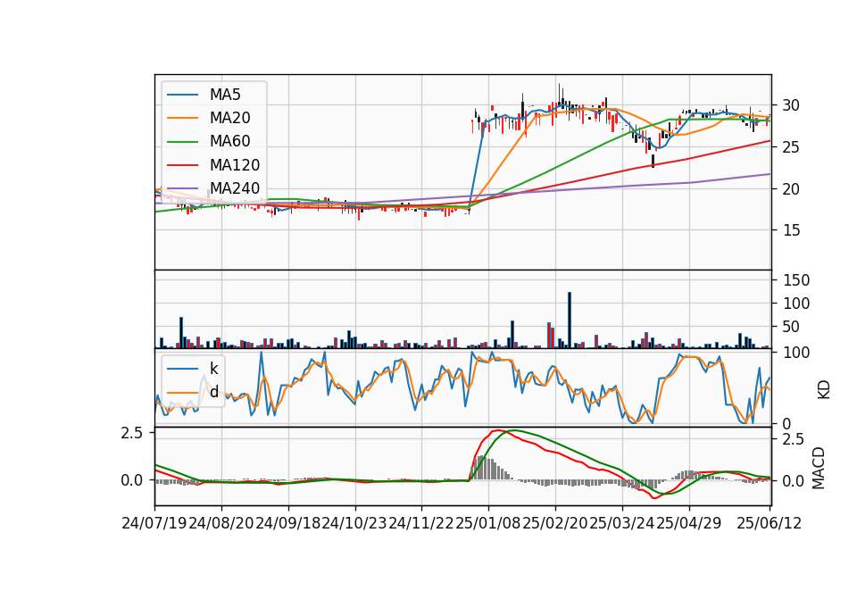Click the green MA60 legend line sample
Screen dimensions: 857x616
click(x=182, y=142)
